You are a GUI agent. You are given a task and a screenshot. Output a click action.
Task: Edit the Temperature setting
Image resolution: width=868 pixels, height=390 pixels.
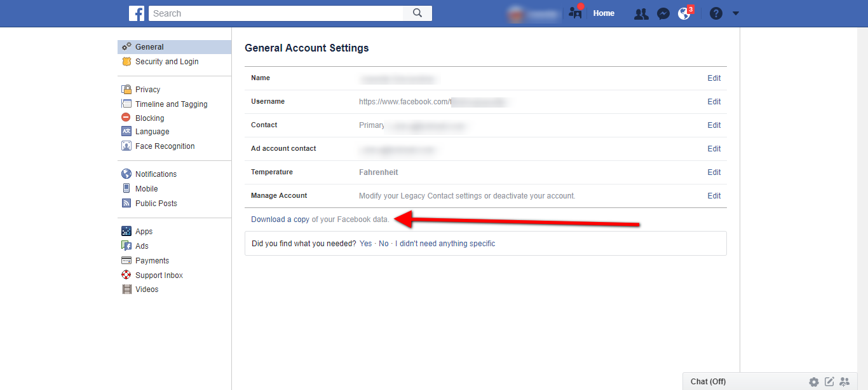coord(714,172)
